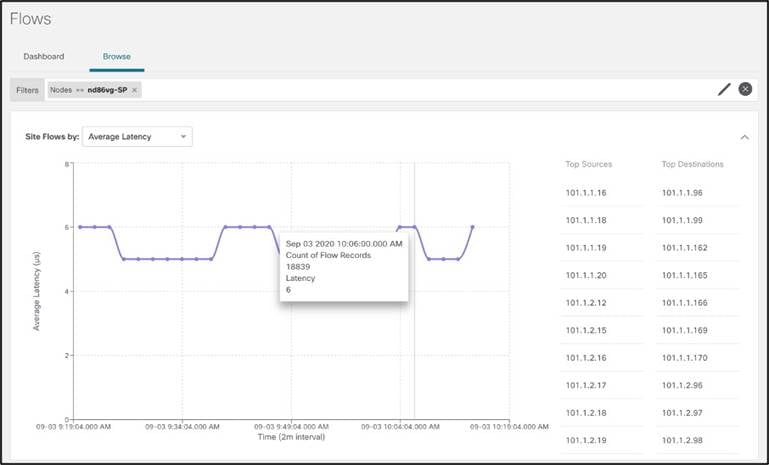The height and width of the screenshot is (465, 769).
Task: Select destination 101.1.1.169
Action: pos(685,330)
